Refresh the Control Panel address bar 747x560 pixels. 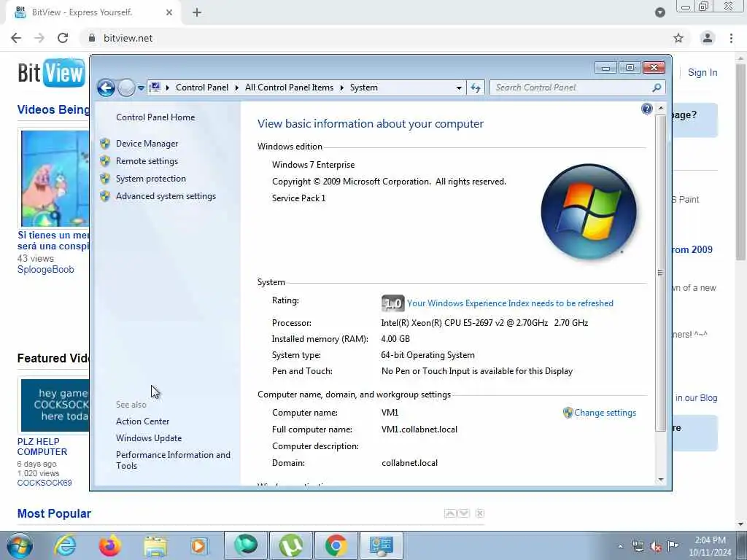click(476, 87)
